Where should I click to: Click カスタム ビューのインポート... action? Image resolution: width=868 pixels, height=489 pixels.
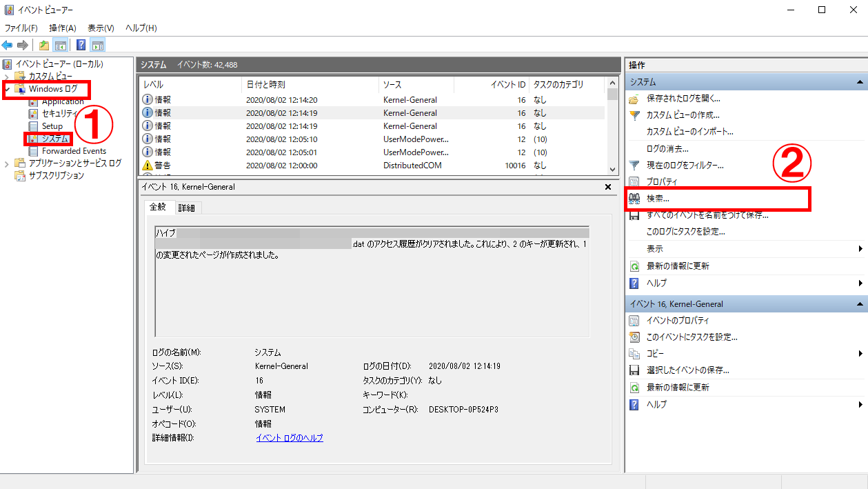tap(689, 132)
